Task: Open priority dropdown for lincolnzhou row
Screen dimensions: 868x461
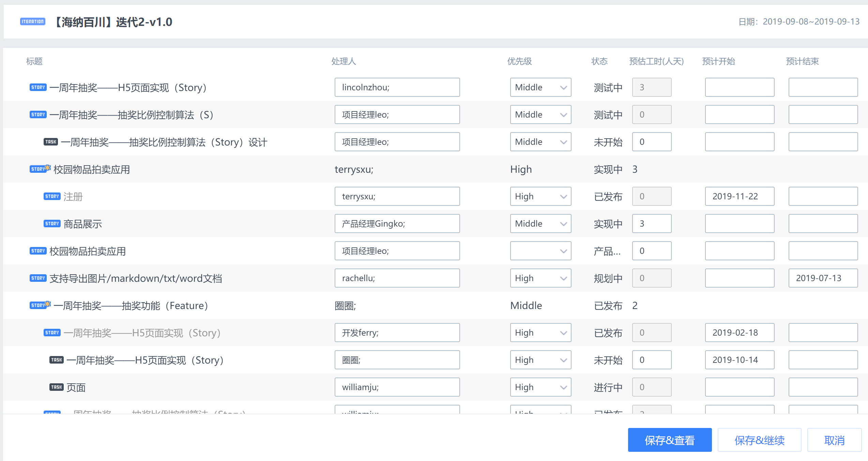Action: 540,88
